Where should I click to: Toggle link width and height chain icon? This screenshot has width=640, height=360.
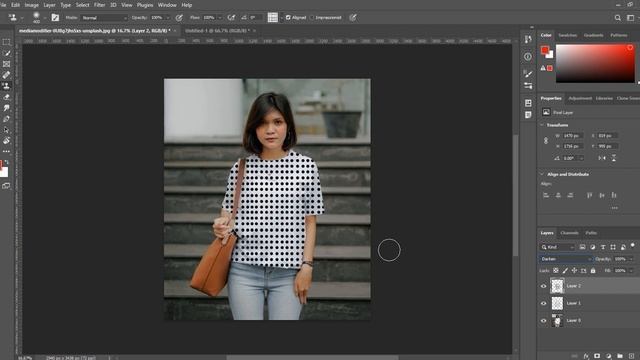[x=546, y=141]
